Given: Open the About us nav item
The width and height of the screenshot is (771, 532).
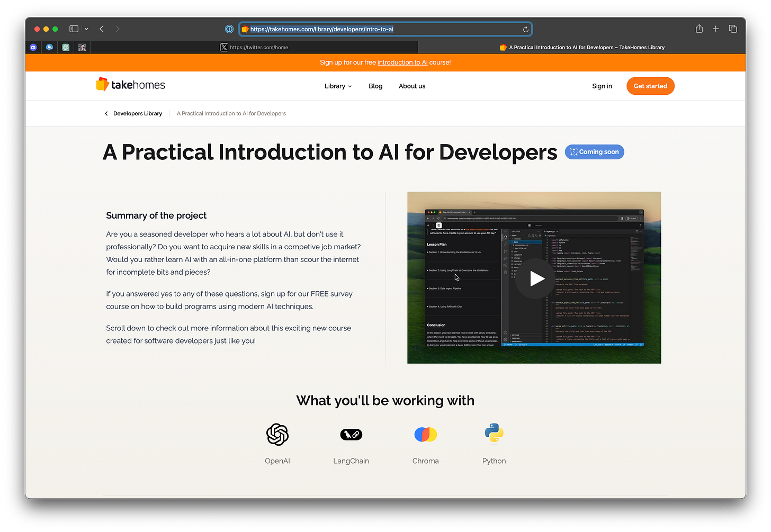Looking at the screenshot, I should coord(412,86).
